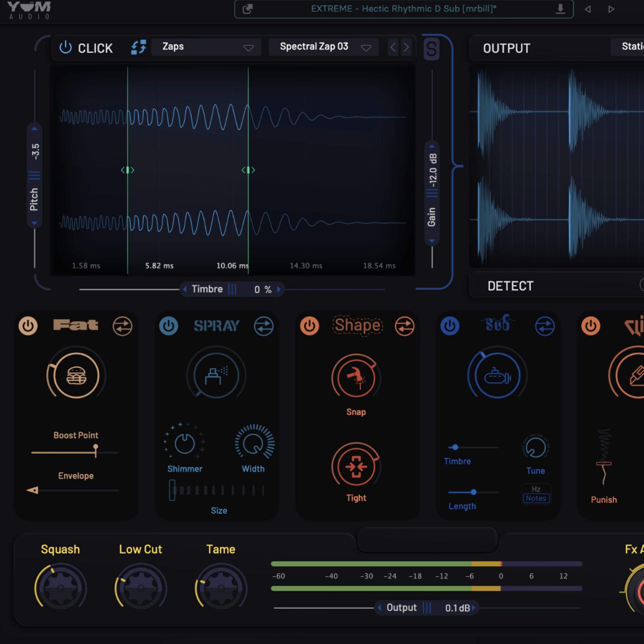Click the end marker in waveform

pyautogui.click(x=249, y=170)
